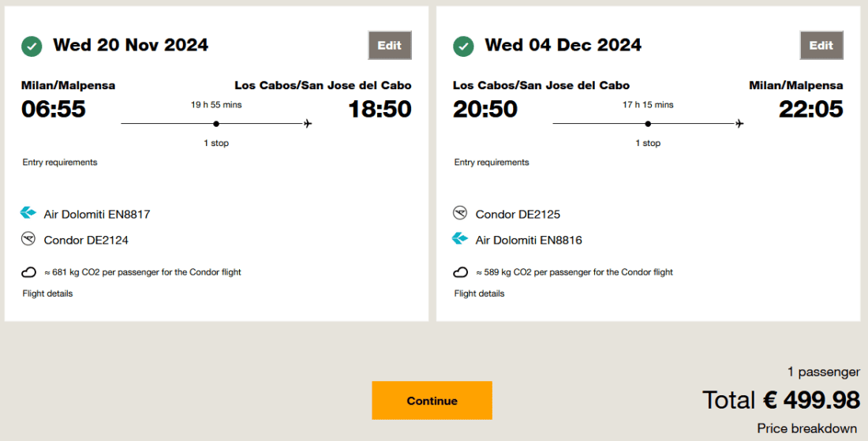Expand Flight details for the return flight
Screen dimensions: 868x441
point(479,293)
